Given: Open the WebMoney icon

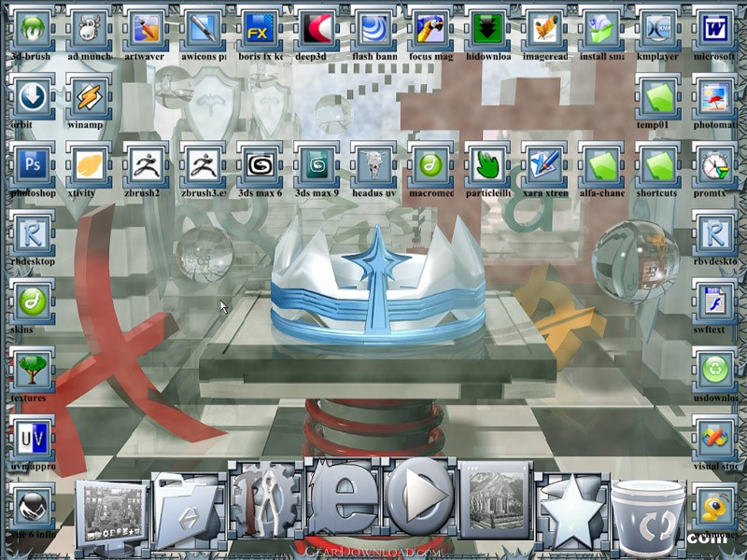Looking at the screenshot, I should point(714,507).
